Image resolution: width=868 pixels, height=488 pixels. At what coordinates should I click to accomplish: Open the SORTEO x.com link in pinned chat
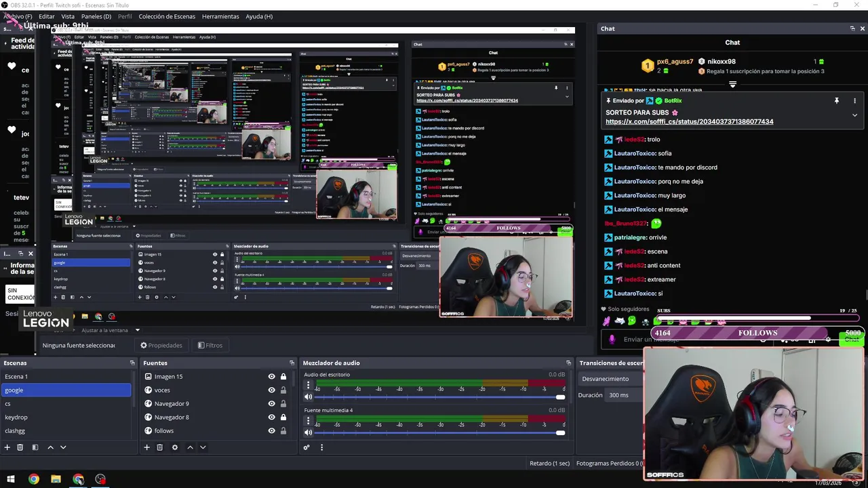[x=689, y=121]
